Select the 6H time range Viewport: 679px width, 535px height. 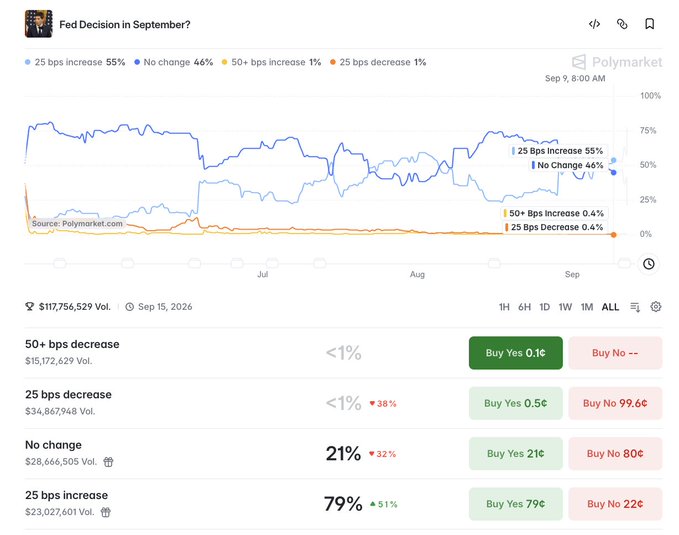click(x=524, y=307)
